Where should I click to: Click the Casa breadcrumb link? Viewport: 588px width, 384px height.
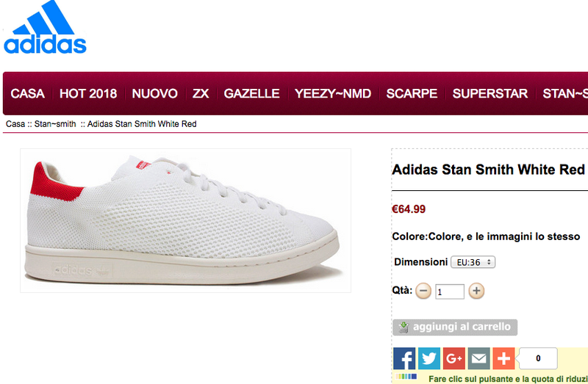[15, 124]
